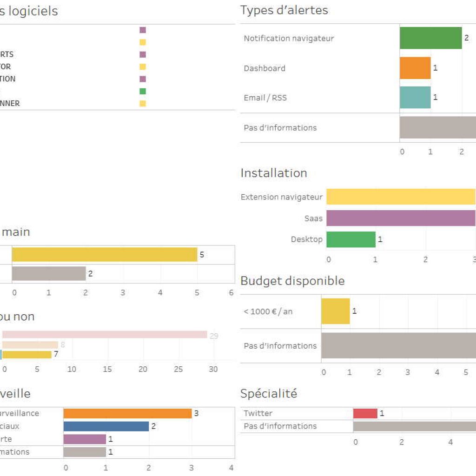The height and width of the screenshot is (476, 476).
Task: Select the purple bar in the veille chart
Action: 85,439
